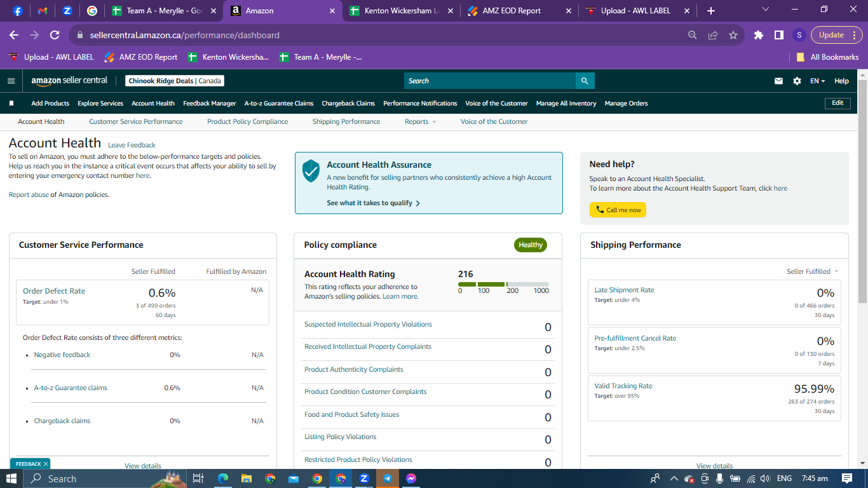Open the Chrome side panel

tap(779, 35)
